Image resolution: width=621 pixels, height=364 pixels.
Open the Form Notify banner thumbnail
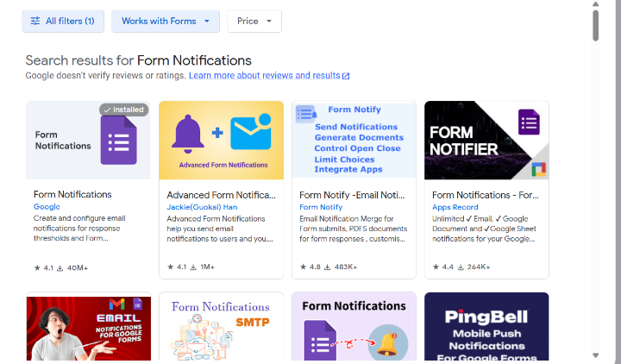[x=354, y=140]
